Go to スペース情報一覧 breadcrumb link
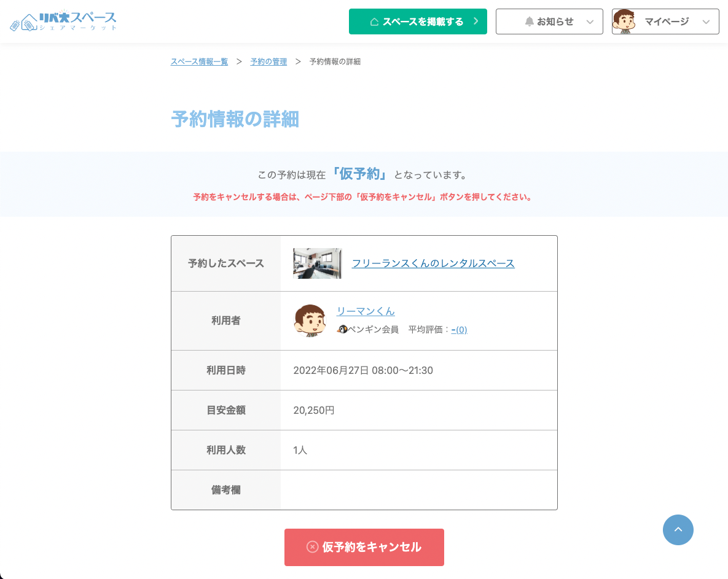This screenshot has height=579, width=728. pos(199,62)
